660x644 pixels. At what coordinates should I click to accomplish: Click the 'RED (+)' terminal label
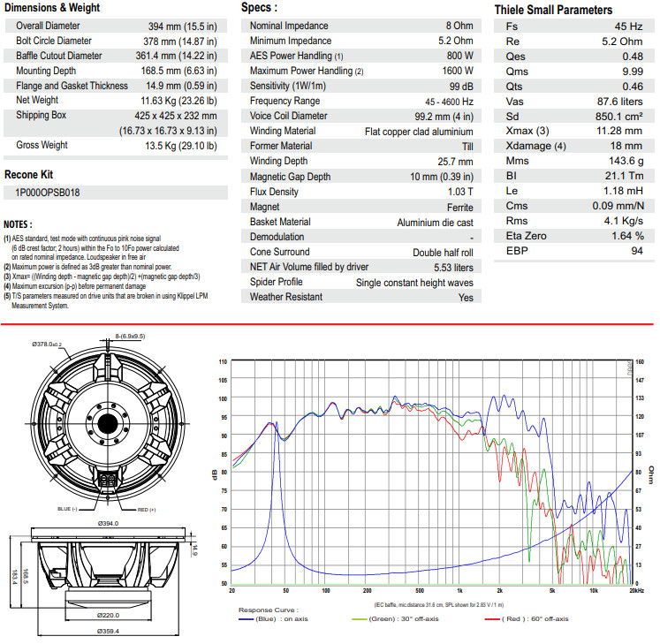coord(147,510)
